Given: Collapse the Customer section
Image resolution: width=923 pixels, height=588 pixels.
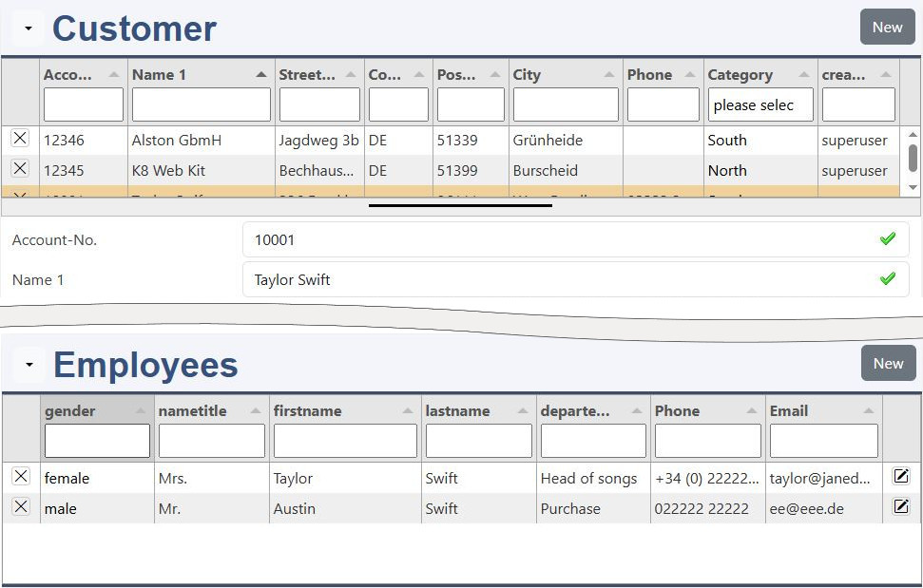Looking at the screenshot, I should [x=29, y=28].
